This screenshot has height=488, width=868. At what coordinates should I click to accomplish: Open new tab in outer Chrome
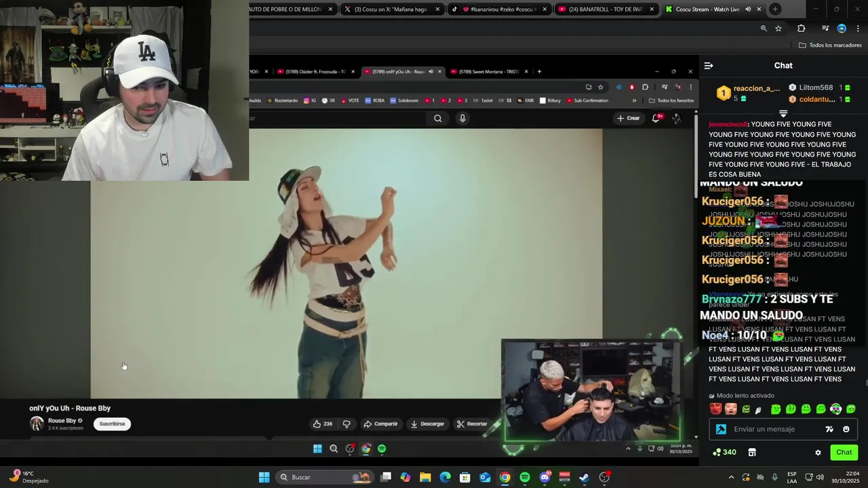click(775, 9)
